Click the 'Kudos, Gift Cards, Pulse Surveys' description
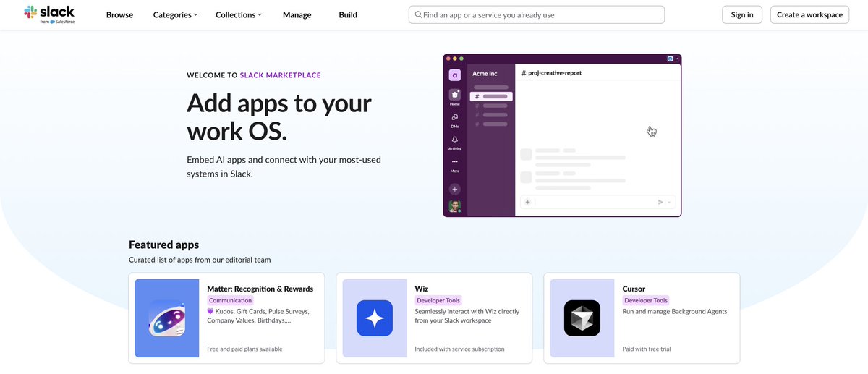 point(258,315)
